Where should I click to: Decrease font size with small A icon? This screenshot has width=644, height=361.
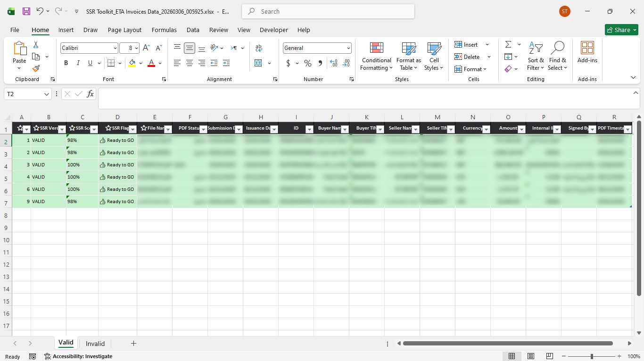(x=159, y=48)
